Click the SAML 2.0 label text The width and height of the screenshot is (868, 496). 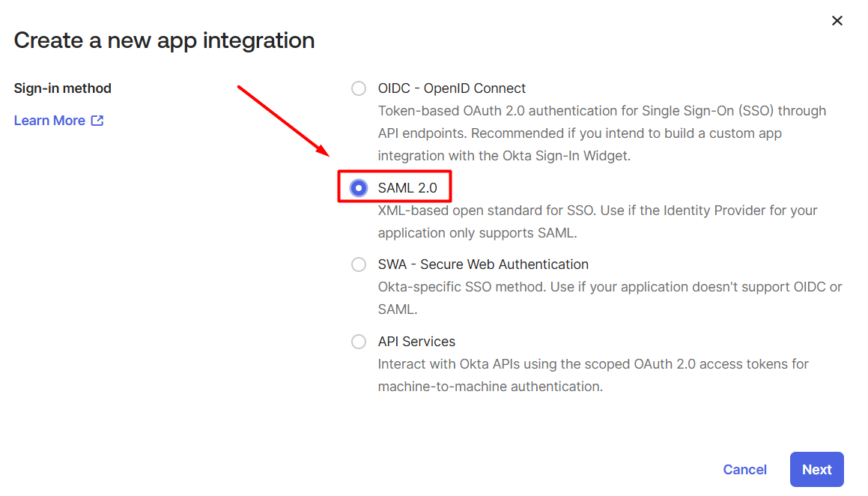407,188
